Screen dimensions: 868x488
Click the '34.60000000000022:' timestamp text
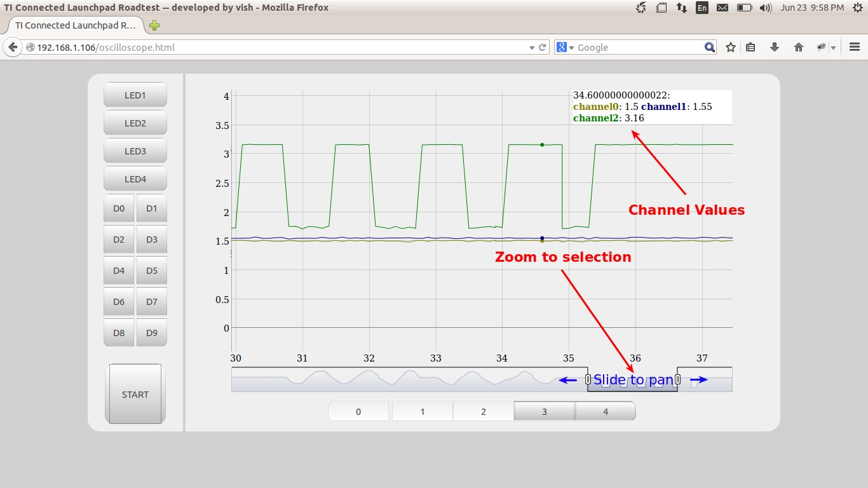pos(621,95)
